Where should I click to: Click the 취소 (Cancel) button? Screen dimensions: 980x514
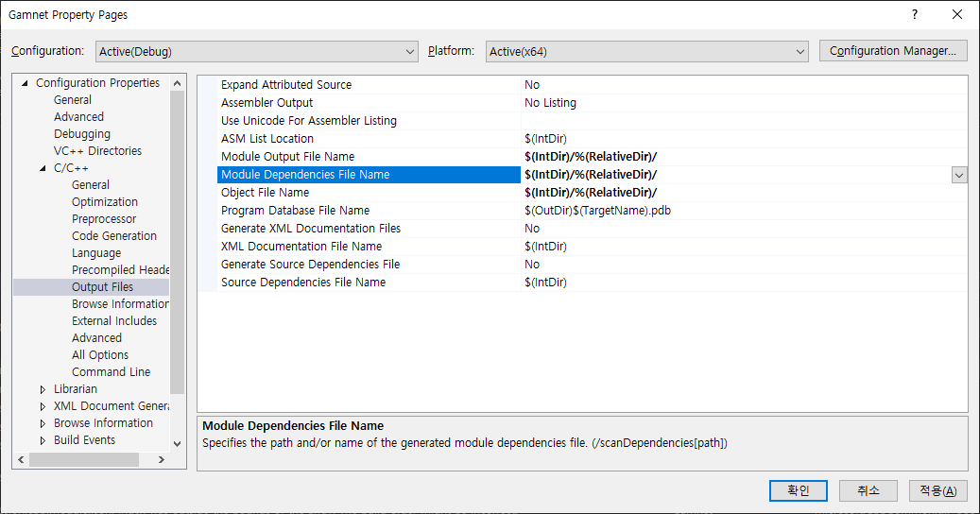[x=868, y=490]
